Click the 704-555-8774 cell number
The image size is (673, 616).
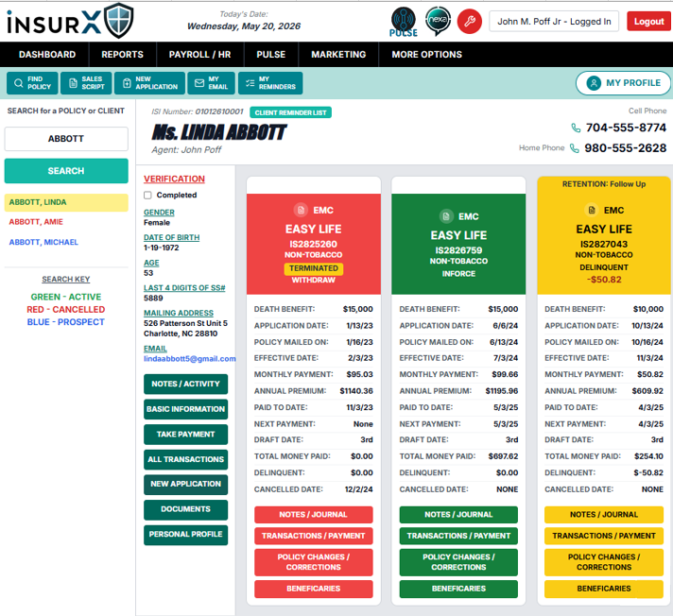(626, 128)
